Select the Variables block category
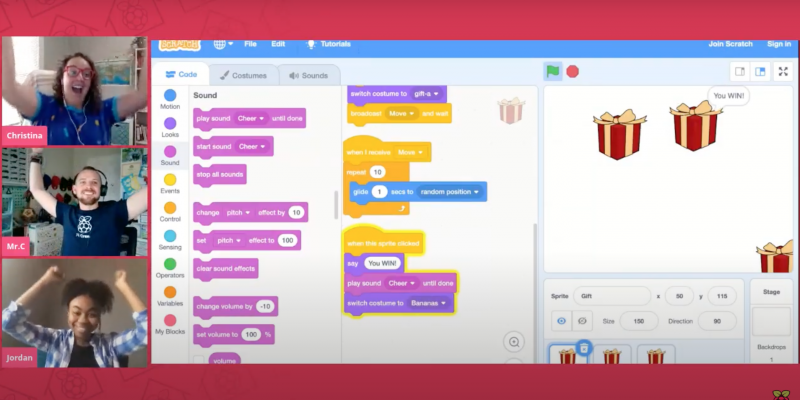The height and width of the screenshot is (400, 800). tap(170, 296)
